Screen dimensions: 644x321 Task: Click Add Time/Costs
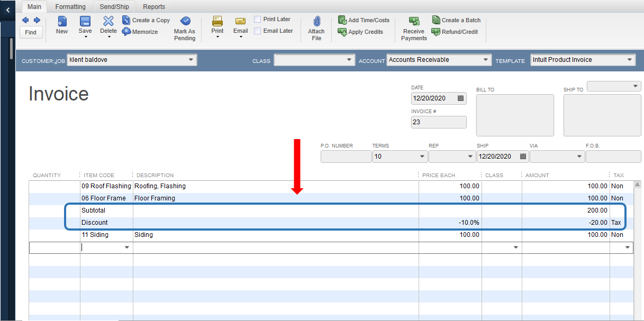364,20
